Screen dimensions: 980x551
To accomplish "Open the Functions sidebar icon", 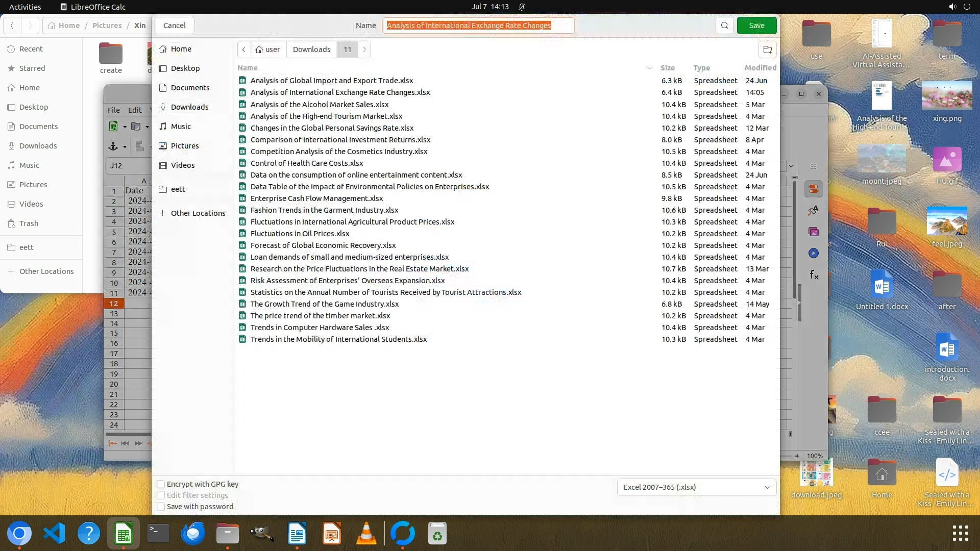I will click(814, 275).
